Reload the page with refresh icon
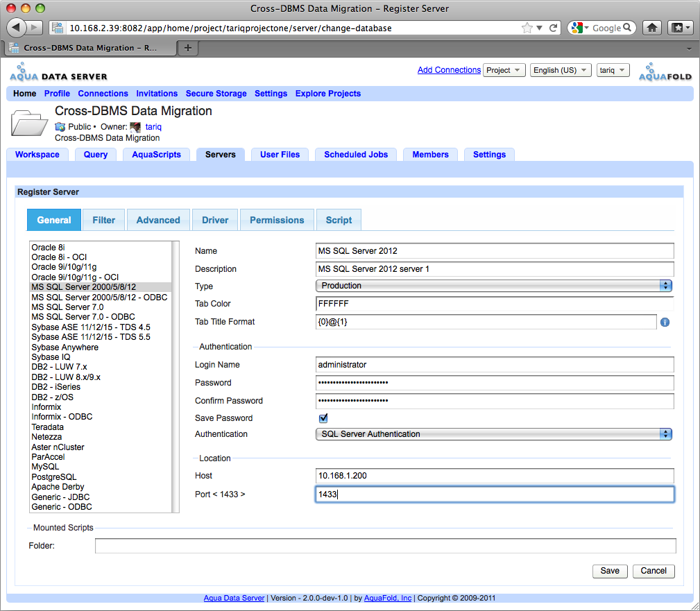The width and height of the screenshot is (700, 611). [553, 28]
